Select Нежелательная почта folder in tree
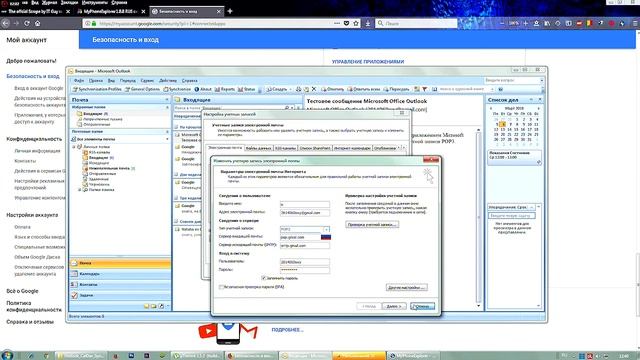The height and width of the screenshot is (360, 640). click(109, 168)
